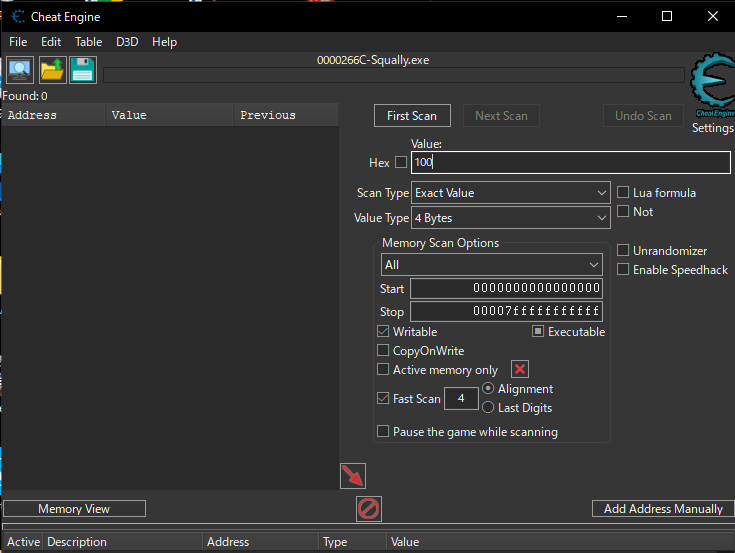Check Active memory only
Viewport: 735px width, 553px height.
382,370
